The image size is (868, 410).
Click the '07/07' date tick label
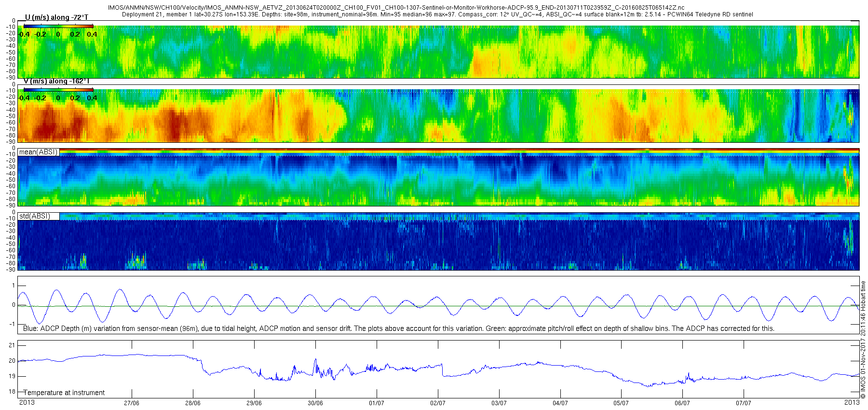click(x=744, y=403)
